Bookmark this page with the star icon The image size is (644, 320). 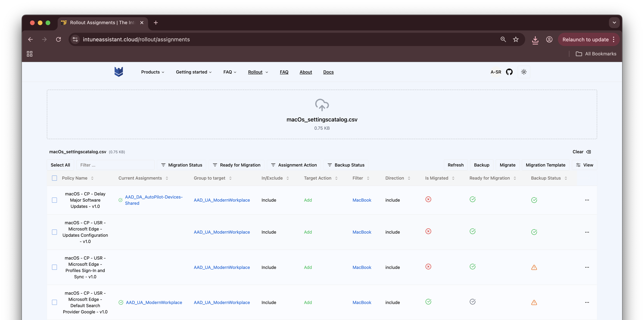point(516,40)
